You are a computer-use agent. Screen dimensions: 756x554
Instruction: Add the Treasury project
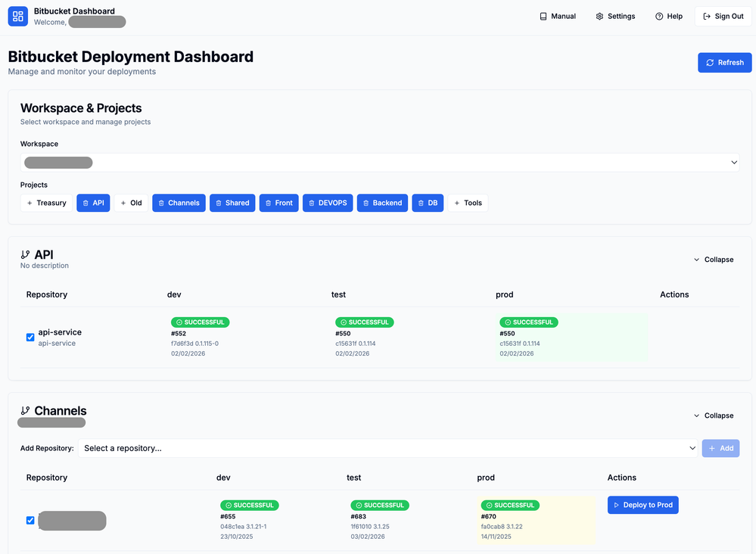[46, 203]
